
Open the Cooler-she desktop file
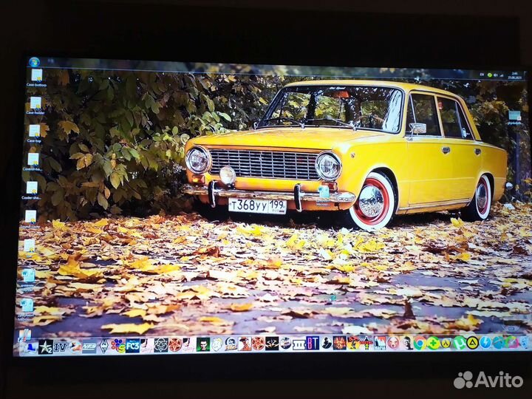[32, 186]
